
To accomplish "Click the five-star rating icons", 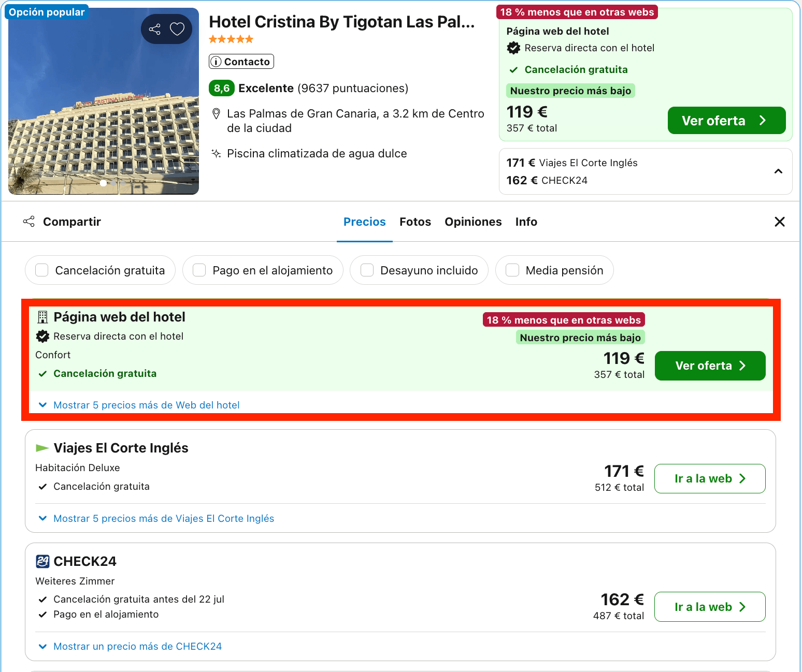I will click(231, 39).
